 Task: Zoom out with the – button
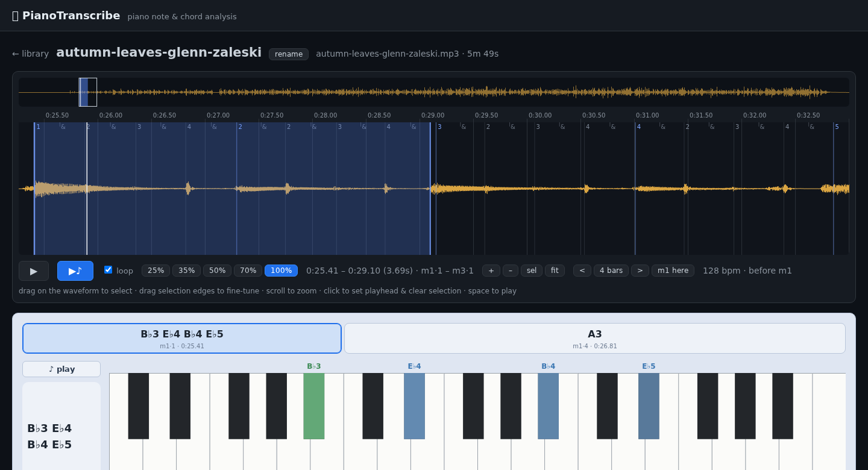click(511, 271)
